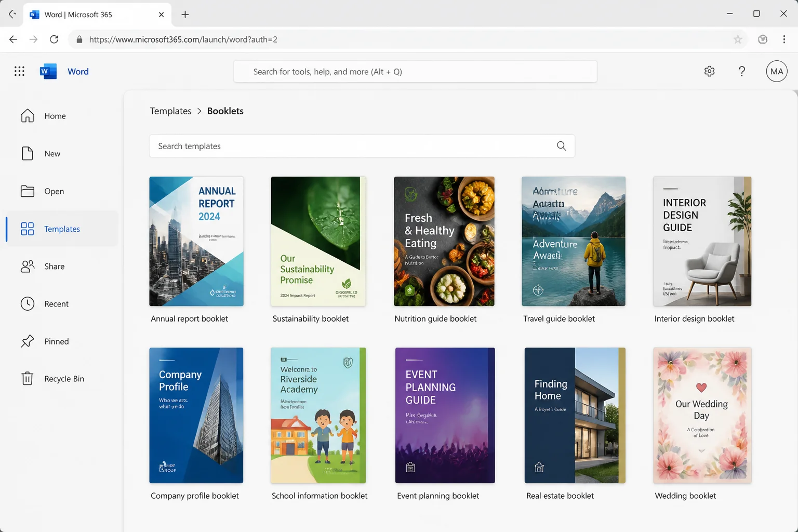
Task: Focus the Search for tools, help box
Action: coord(415,72)
